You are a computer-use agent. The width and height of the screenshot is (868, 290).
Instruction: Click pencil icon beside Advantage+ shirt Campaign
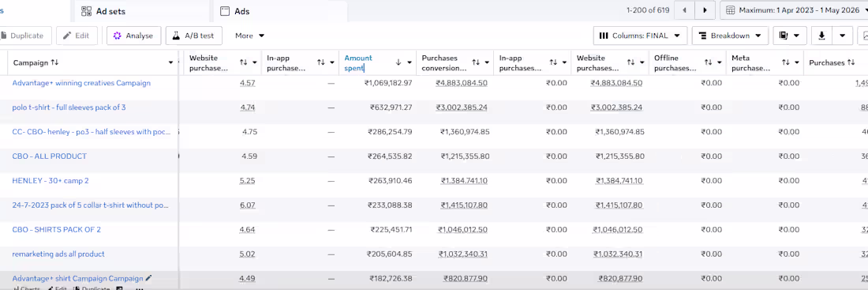148,278
